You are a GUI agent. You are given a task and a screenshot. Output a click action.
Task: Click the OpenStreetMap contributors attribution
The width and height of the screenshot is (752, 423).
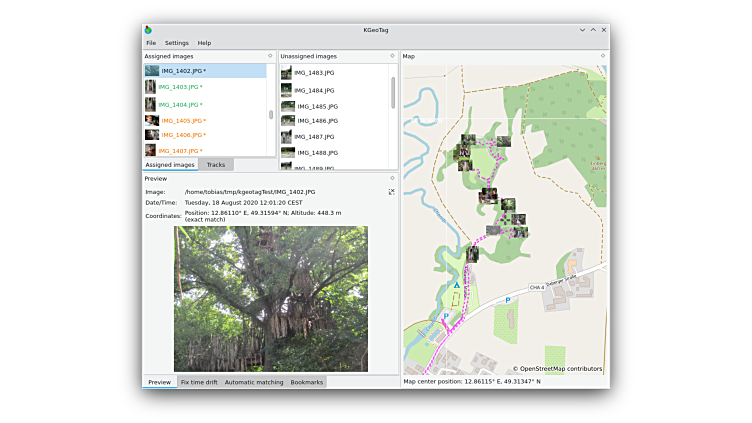(558, 368)
